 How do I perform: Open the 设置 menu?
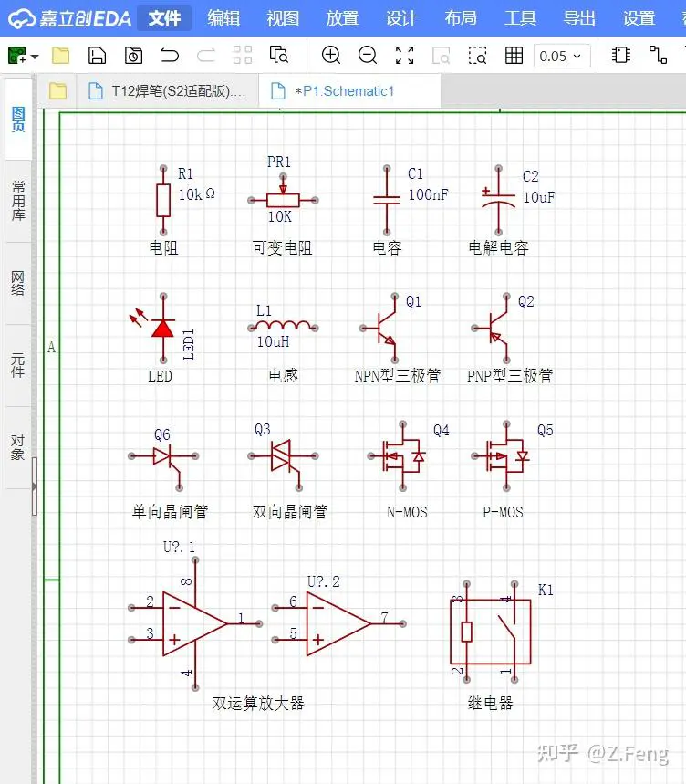639,18
